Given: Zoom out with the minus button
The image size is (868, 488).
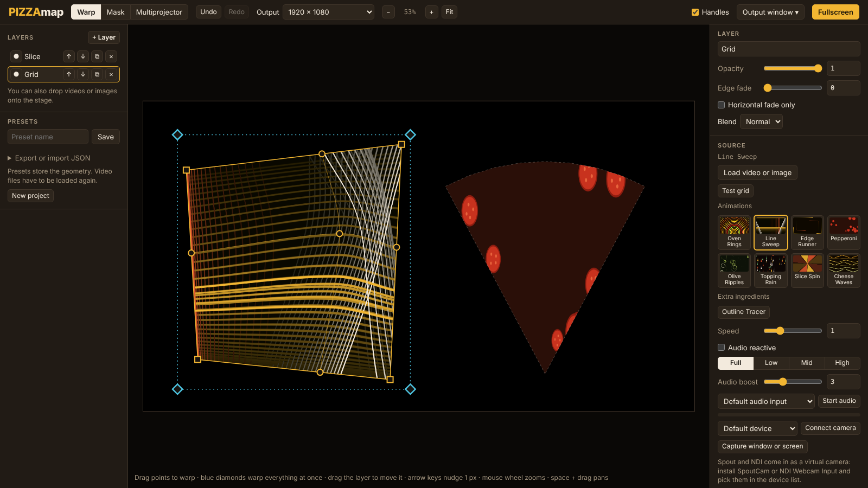Looking at the screenshot, I should coord(388,12).
